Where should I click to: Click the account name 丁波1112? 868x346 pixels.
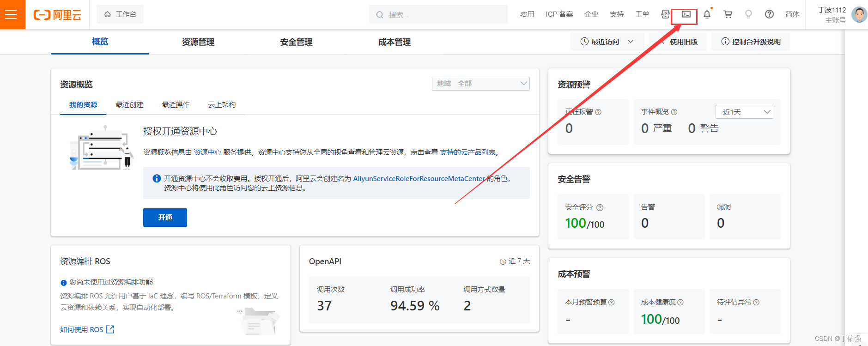832,10
